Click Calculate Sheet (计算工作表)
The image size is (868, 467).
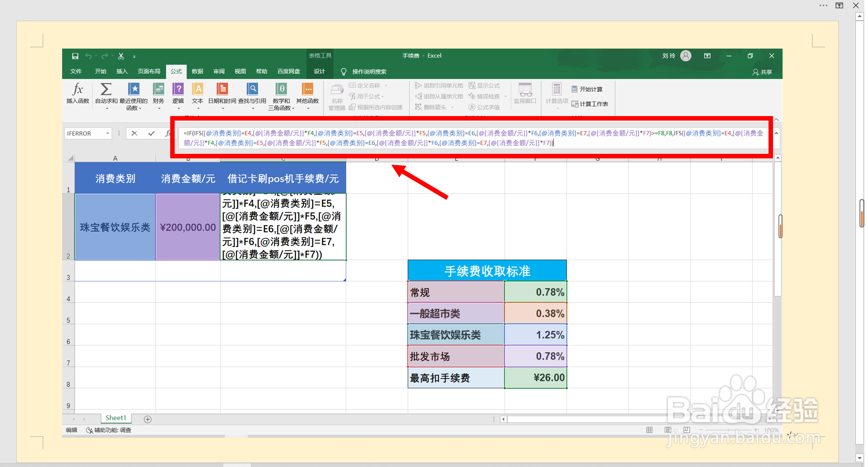pyautogui.click(x=590, y=104)
